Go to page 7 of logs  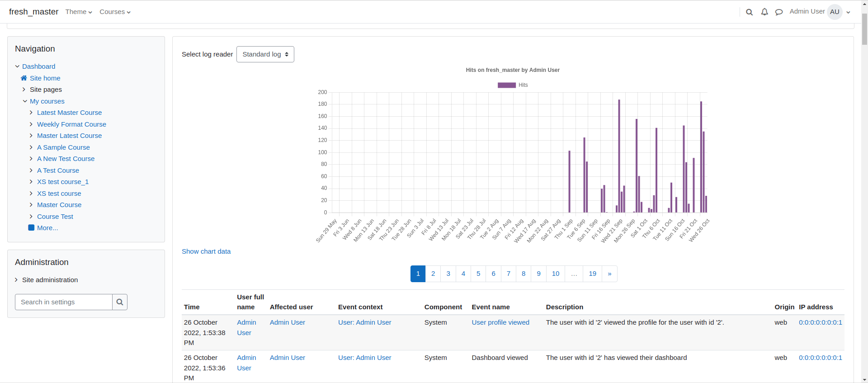(509, 274)
